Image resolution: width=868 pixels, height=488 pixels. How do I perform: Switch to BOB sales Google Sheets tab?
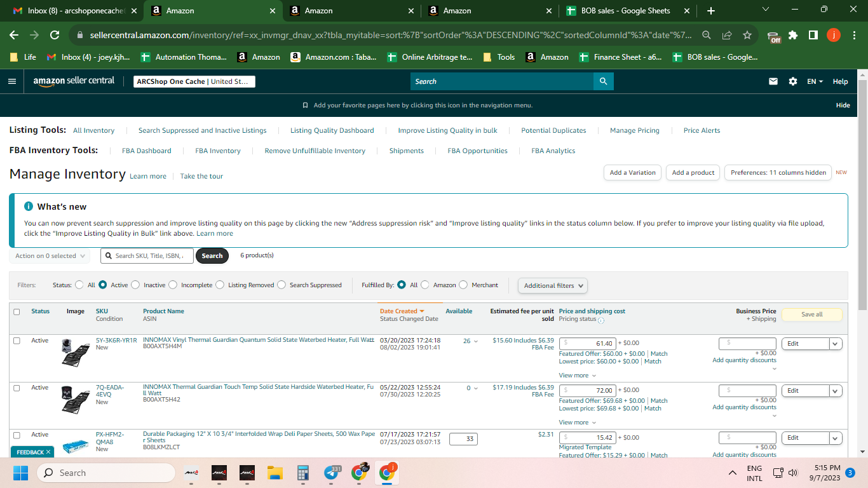[627, 11]
